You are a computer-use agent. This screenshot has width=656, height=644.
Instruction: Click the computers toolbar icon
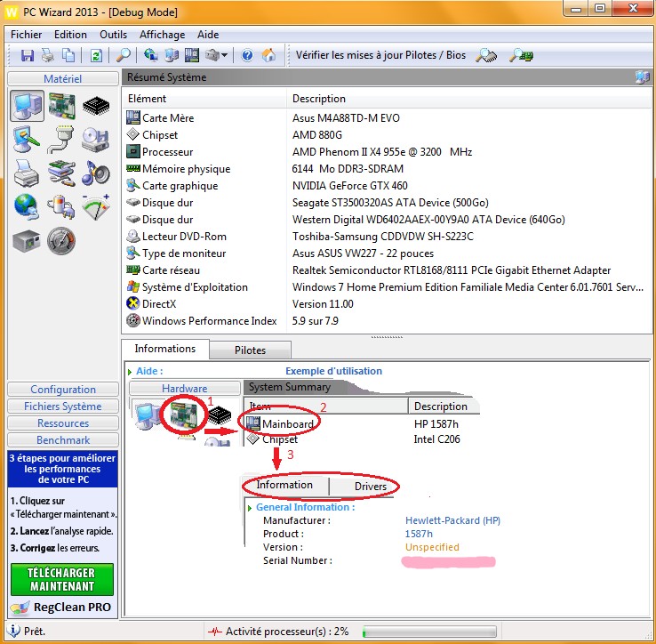click(172, 55)
